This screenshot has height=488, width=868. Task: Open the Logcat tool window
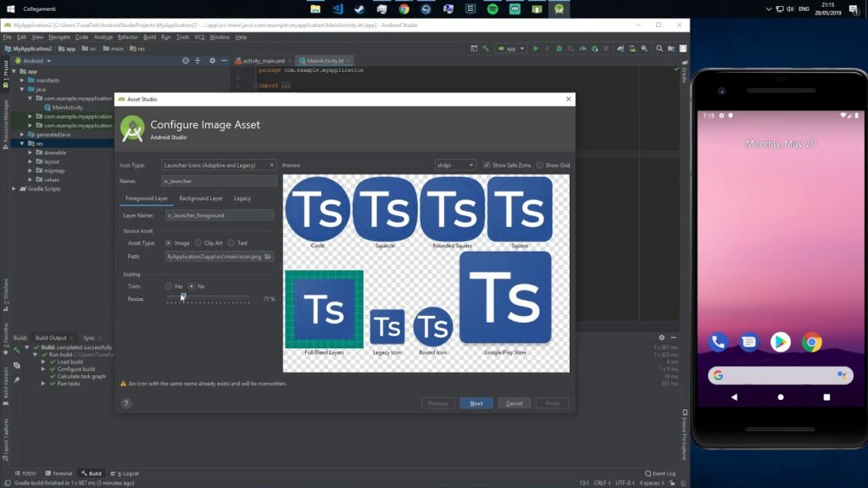[x=125, y=474]
